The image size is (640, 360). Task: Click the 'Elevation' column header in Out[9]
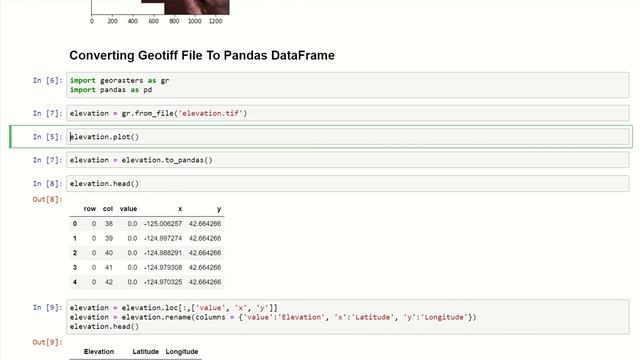pos(99,351)
